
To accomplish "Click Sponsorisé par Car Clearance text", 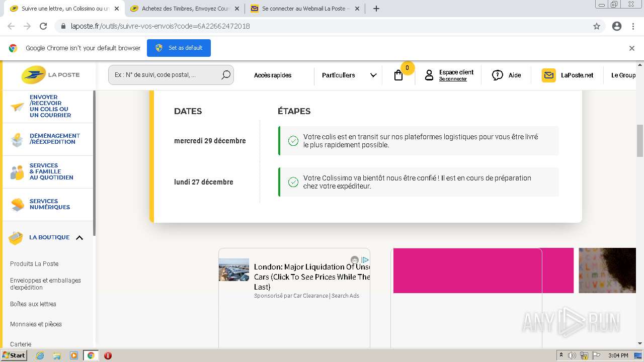I will 306,296.
